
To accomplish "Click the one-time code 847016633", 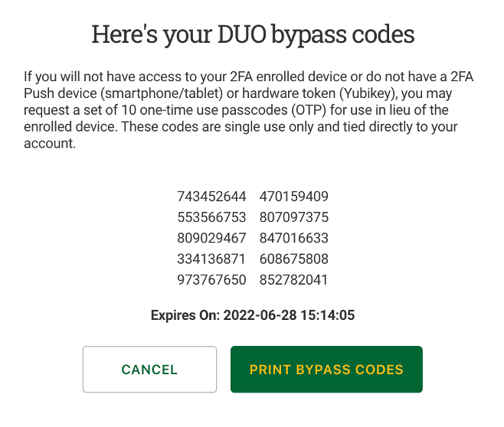I will click(x=294, y=238).
